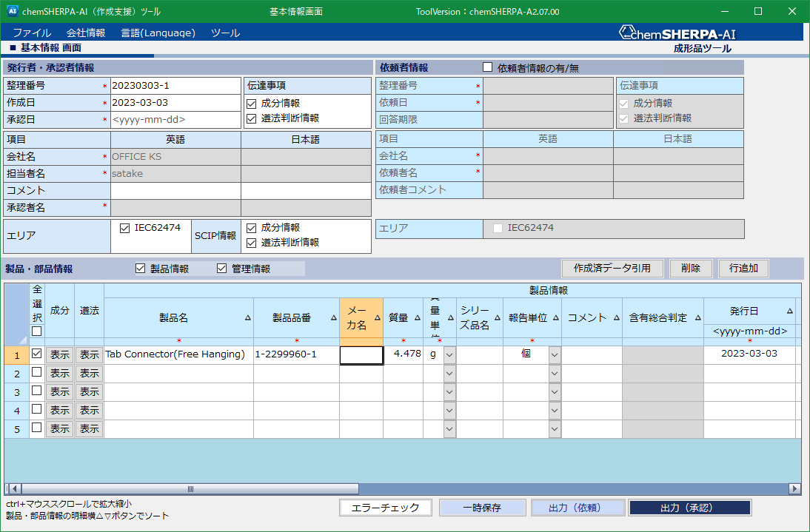Sort by 製品品番 column sort triangle

[x=333, y=318]
